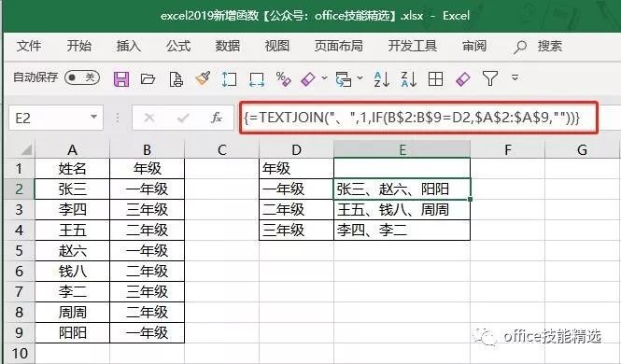
Task: Confirm entry with the checkmark icon
Action: point(183,118)
